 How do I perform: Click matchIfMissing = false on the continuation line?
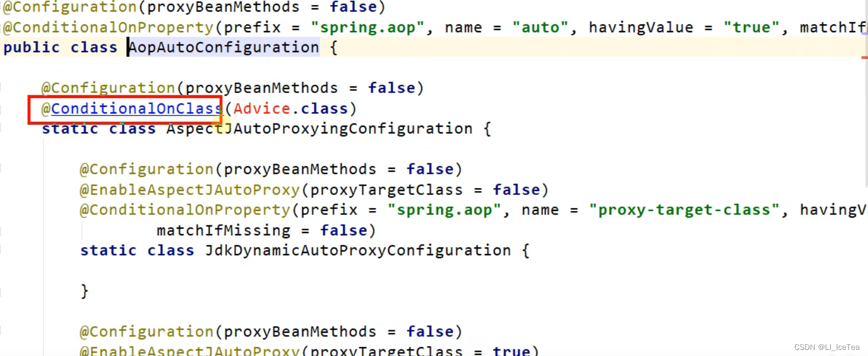261,230
